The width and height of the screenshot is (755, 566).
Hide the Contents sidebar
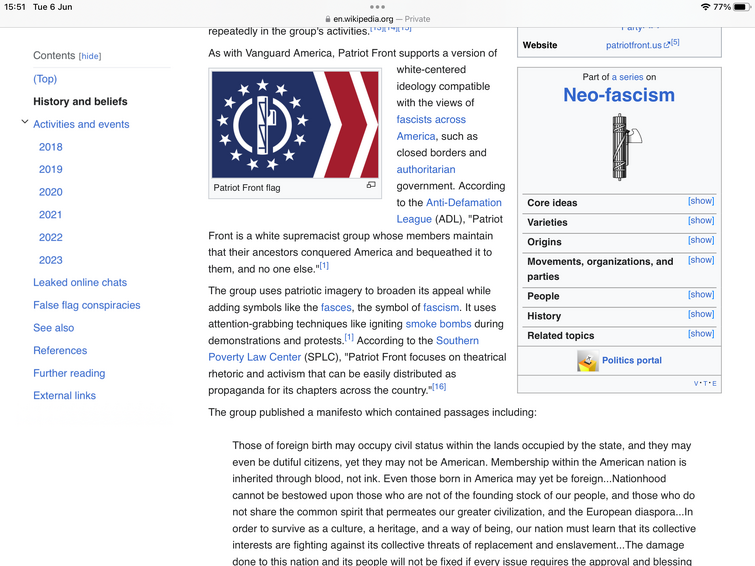pos(90,56)
